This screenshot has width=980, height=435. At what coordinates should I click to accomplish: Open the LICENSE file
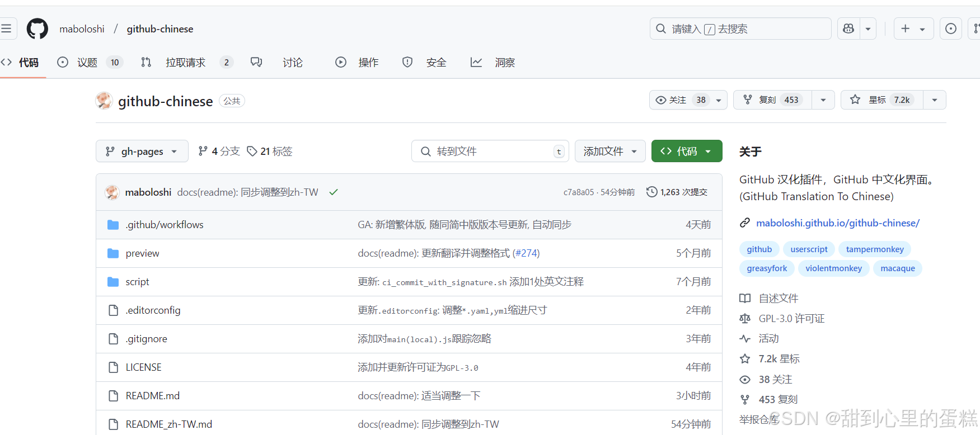(144, 367)
